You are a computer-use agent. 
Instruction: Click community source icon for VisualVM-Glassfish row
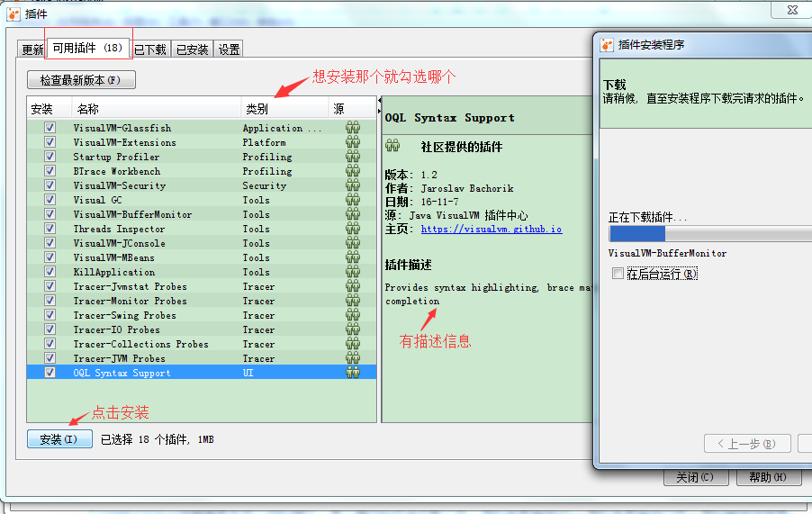(353, 128)
